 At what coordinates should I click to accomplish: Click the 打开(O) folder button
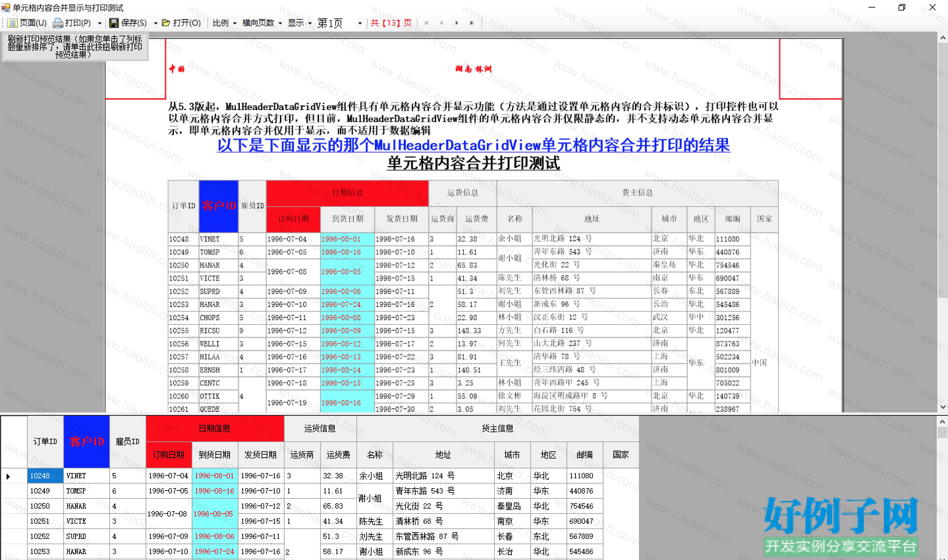181,23
